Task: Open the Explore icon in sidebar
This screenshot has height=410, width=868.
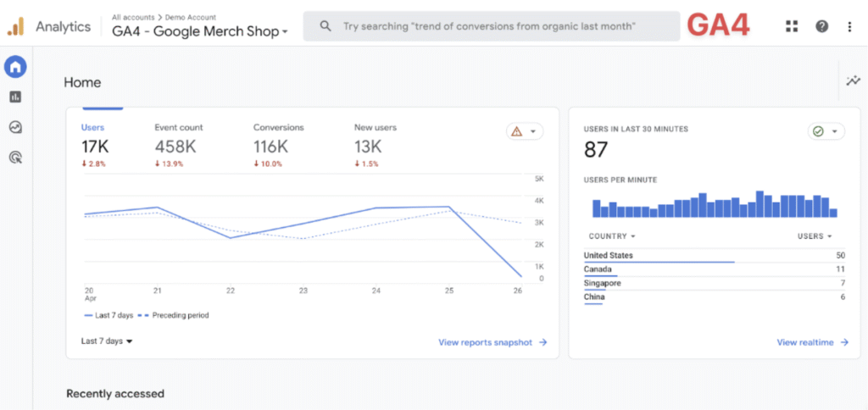Action: tap(15, 127)
